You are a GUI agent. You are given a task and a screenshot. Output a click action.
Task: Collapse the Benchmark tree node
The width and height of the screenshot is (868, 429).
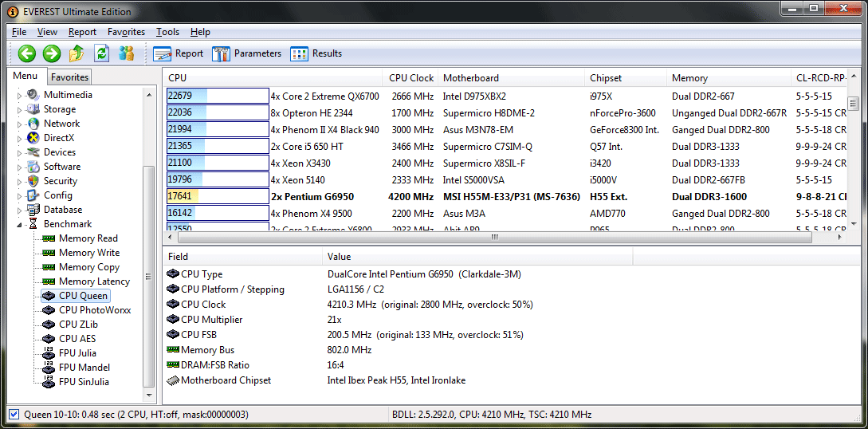(19, 224)
